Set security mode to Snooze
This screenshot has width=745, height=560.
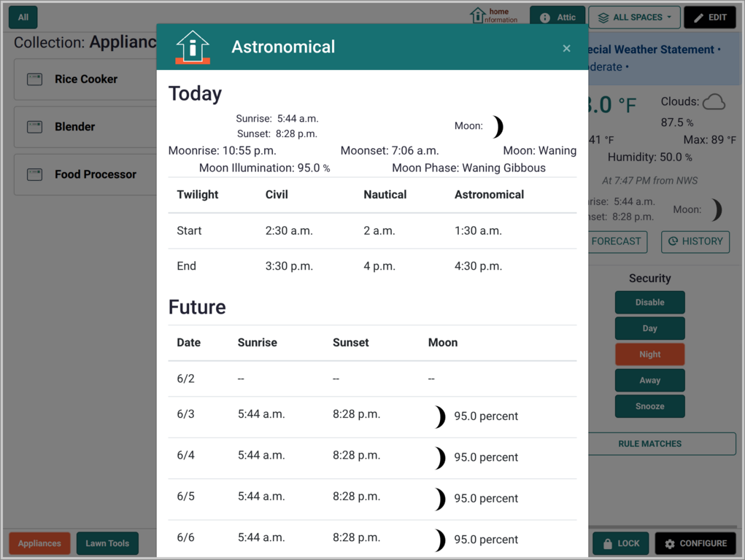[649, 406]
